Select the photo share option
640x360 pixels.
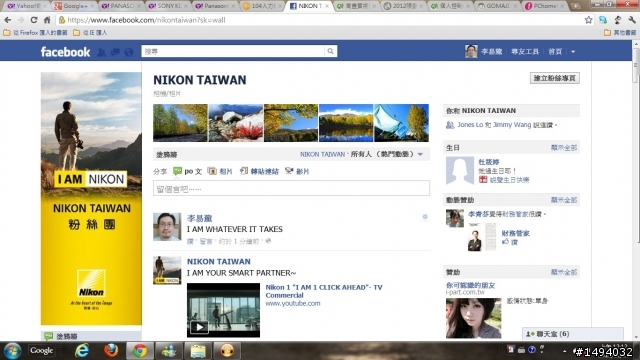[220, 171]
